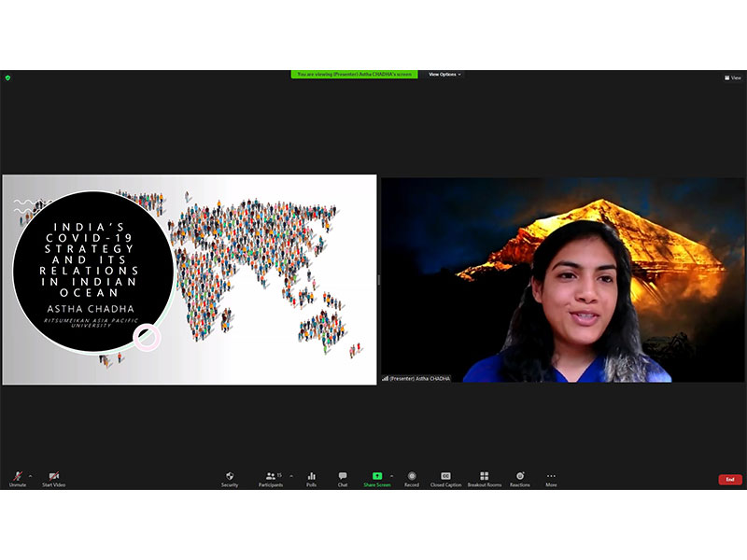The width and height of the screenshot is (747, 560).
Task: Expand the View Options dropdown
Action: point(444,75)
